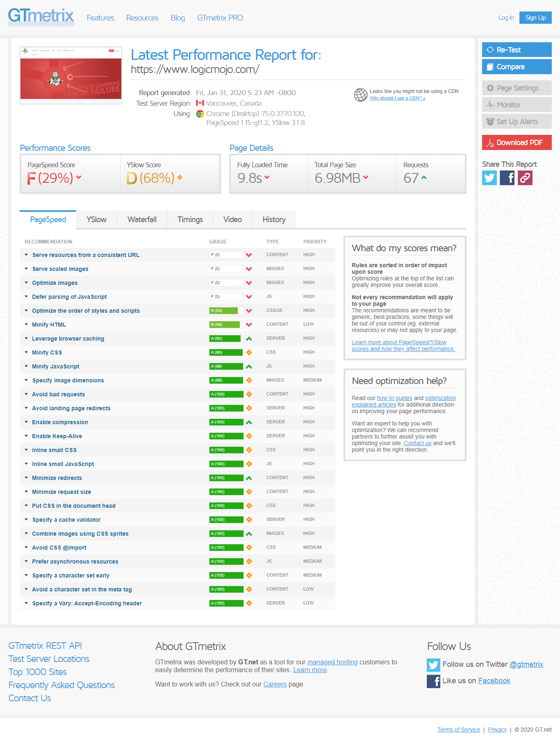Open Page Settings
Viewport: 560px width, 741px height.
pyautogui.click(x=517, y=88)
